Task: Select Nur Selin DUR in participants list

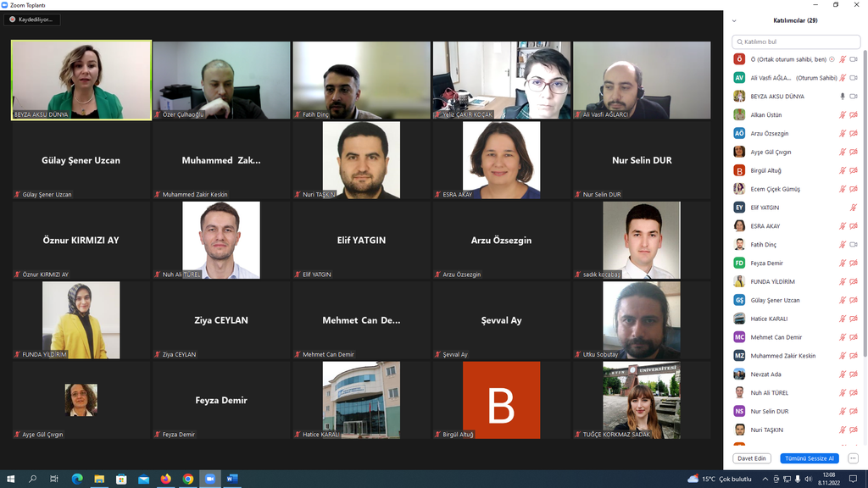Action: pos(769,411)
